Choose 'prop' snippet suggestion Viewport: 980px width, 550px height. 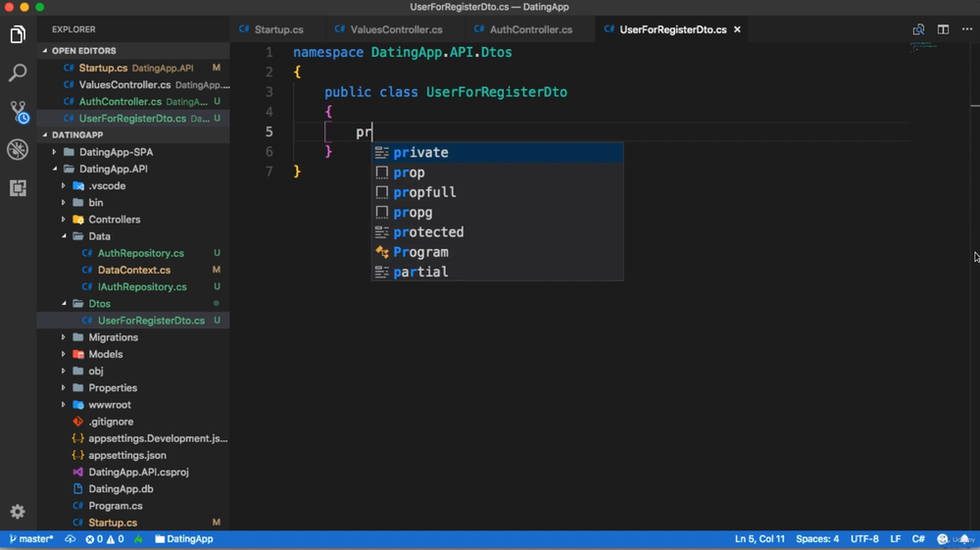(498, 173)
